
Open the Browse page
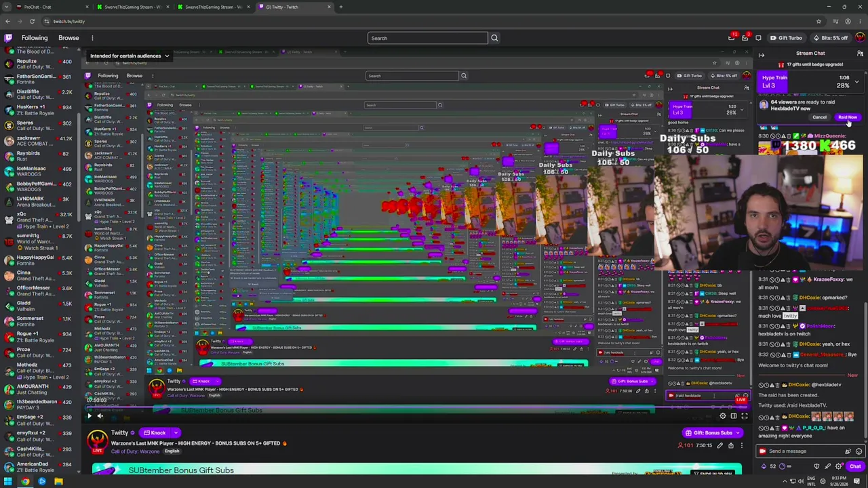pyautogui.click(x=68, y=38)
